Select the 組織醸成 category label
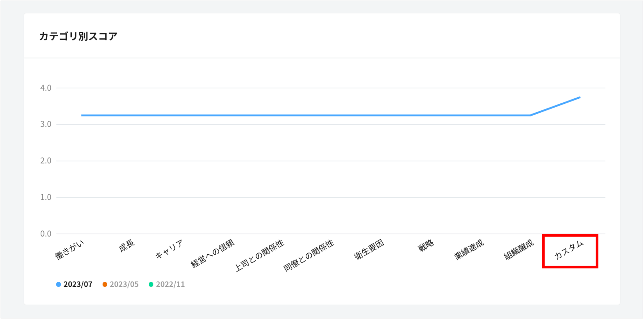This screenshot has width=644, height=319. point(519,250)
